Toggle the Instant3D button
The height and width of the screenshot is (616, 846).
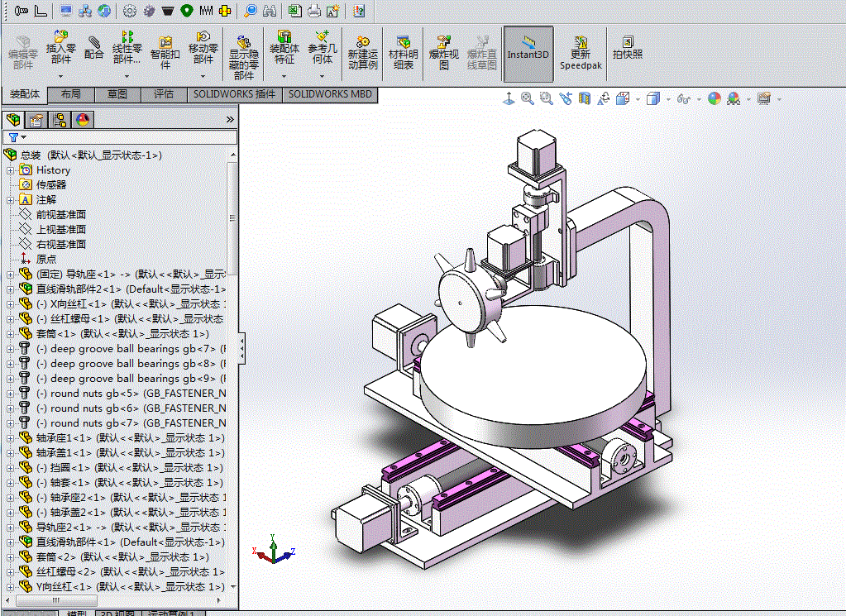tap(528, 54)
